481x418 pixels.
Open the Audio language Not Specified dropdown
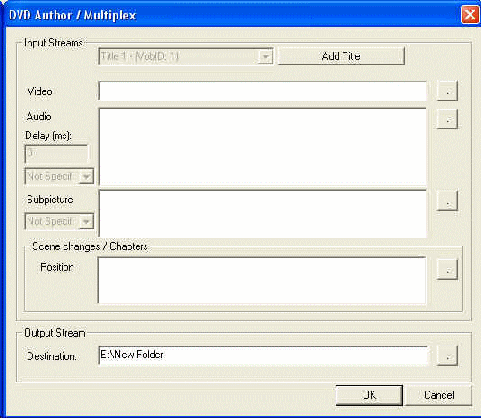(59, 176)
